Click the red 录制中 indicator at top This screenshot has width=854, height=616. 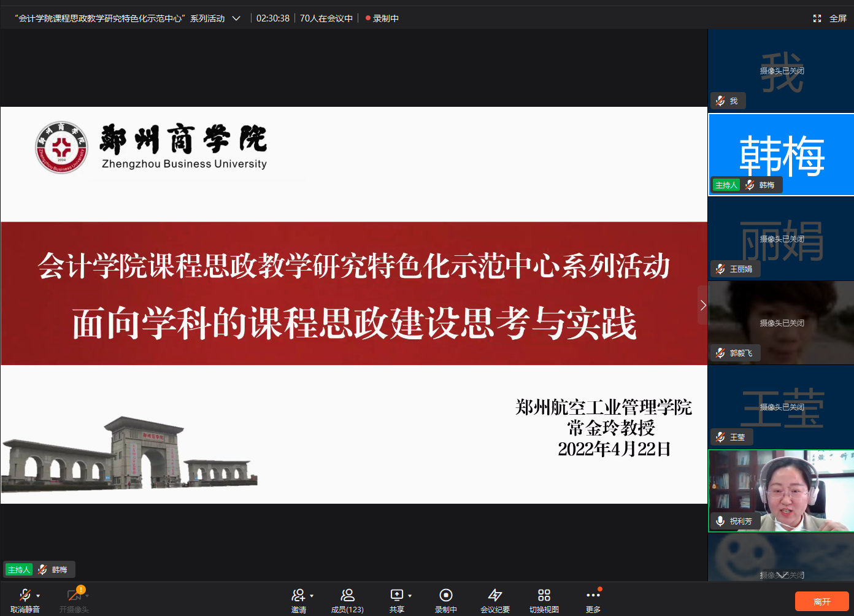click(x=382, y=18)
